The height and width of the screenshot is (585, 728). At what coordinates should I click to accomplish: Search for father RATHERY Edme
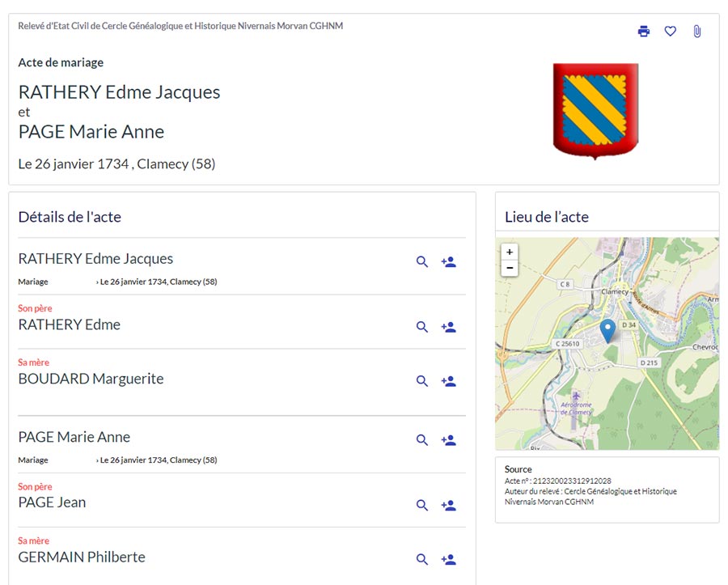click(421, 327)
